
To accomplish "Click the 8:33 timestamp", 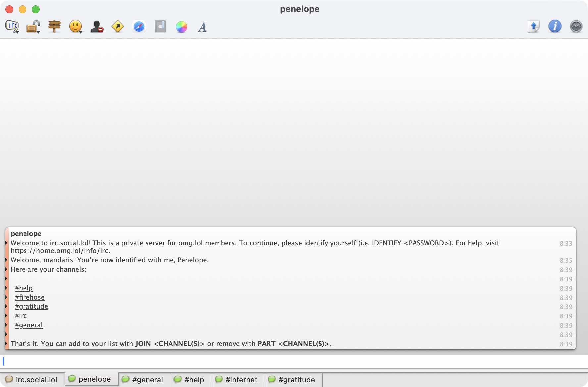I will pyautogui.click(x=566, y=243).
